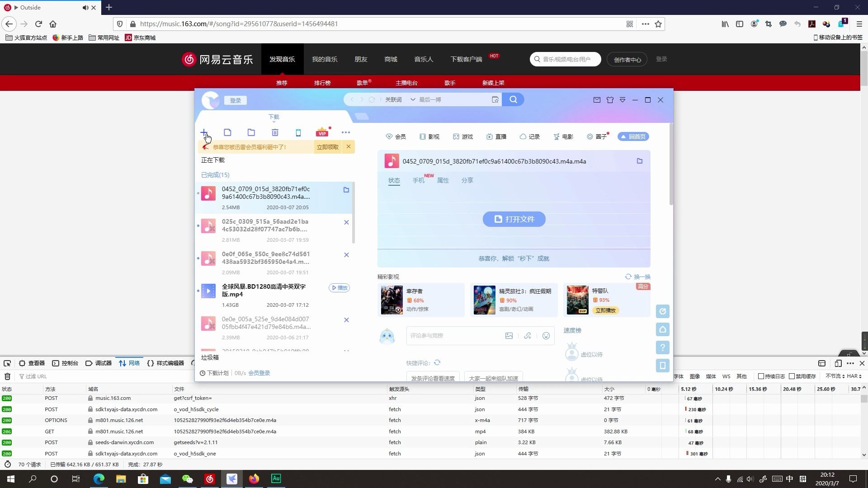Click 立即播放 on the 特警队 card
Viewport: 868px width, 488px height.
coord(606,310)
